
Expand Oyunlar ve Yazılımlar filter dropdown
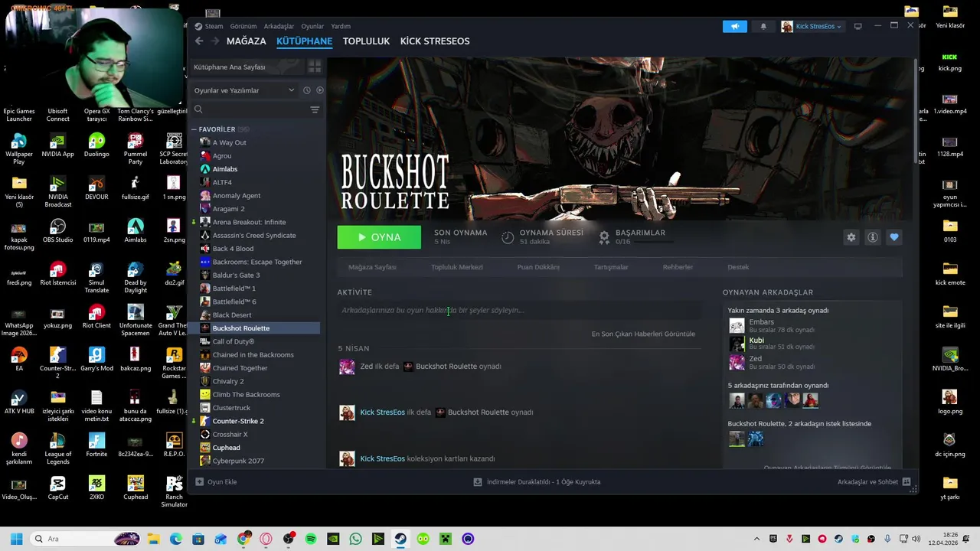point(243,90)
